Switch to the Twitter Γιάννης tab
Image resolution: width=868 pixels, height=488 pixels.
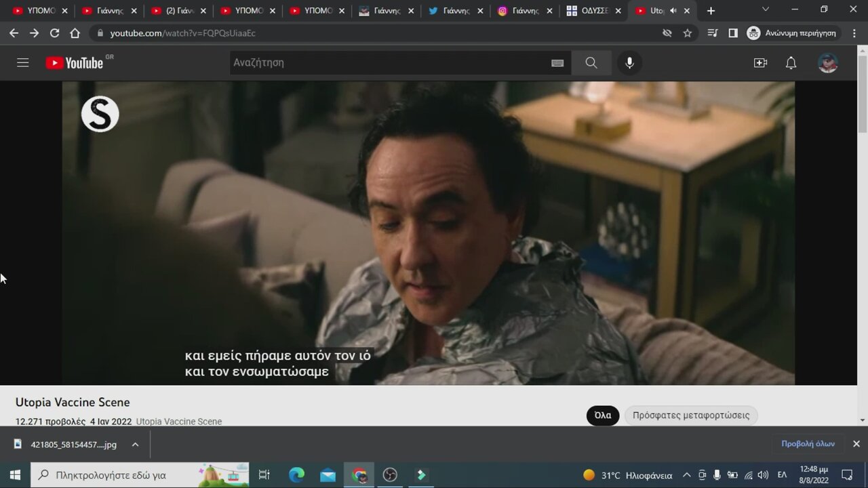(454, 11)
